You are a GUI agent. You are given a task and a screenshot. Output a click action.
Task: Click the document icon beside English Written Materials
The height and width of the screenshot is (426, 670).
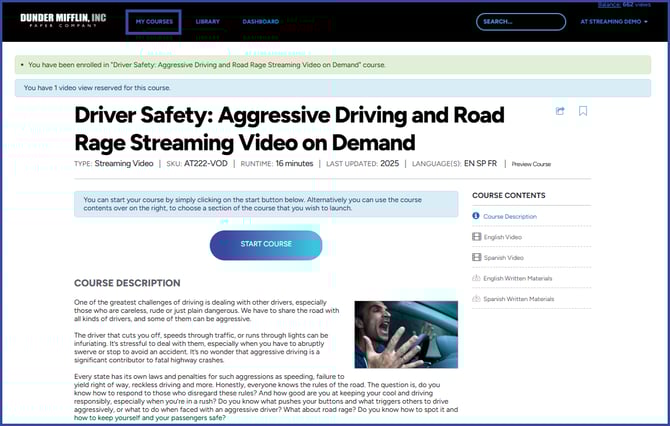point(476,278)
